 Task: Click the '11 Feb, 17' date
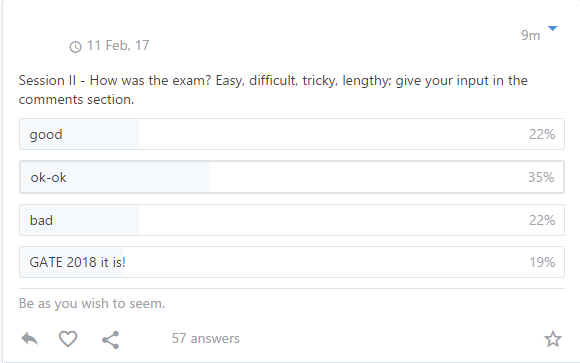pyautogui.click(x=118, y=45)
